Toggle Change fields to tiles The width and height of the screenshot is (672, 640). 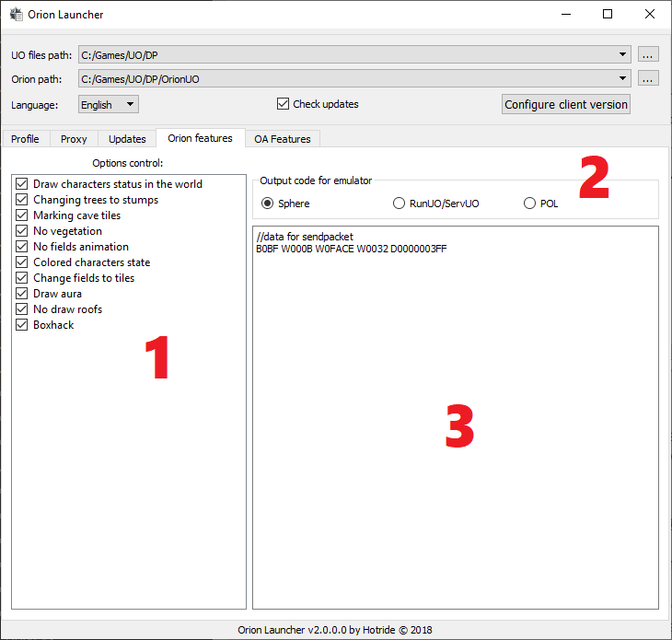pyautogui.click(x=22, y=278)
